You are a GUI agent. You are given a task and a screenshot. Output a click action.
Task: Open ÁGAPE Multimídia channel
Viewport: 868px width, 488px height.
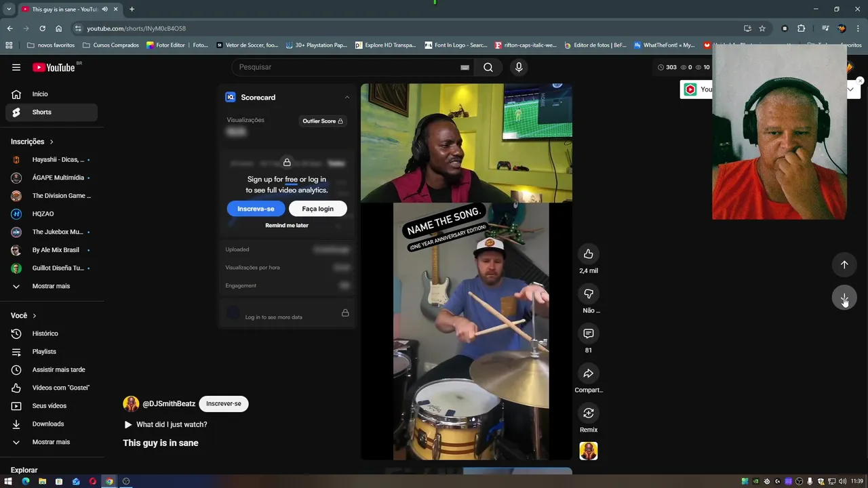(52, 178)
